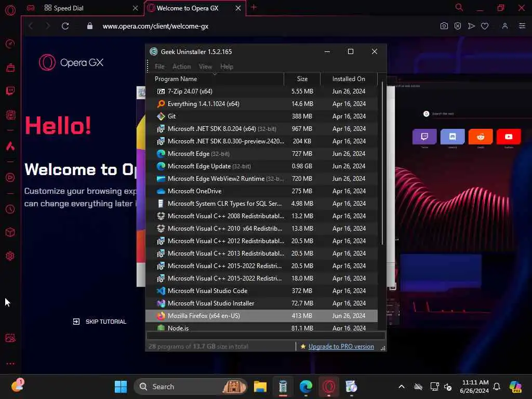Open the account profile icon
This screenshot has height=399, width=532.
pyautogui.click(x=505, y=26)
